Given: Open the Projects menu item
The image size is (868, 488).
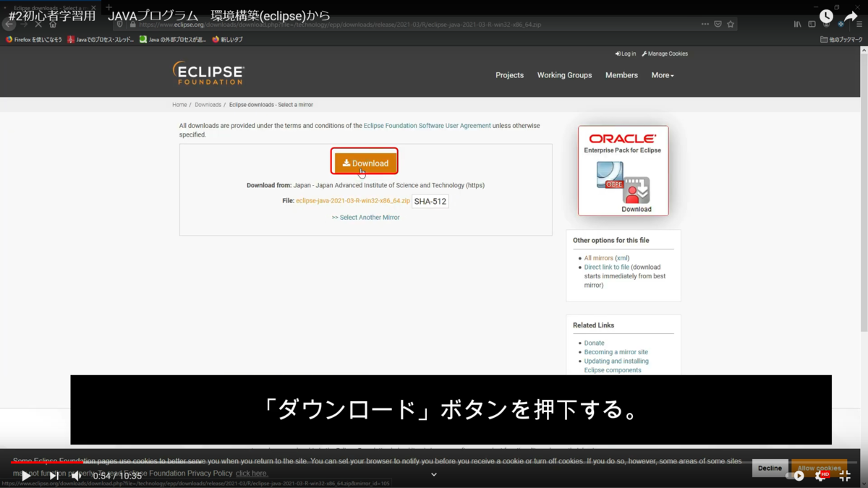Looking at the screenshot, I should coord(509,75).
